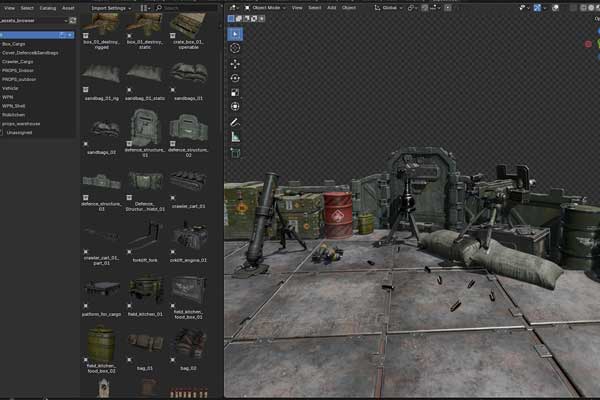Select defence_structure_01 asset thumbnail
Viewport: 600px width, 400px height.
tap(145, 126)
